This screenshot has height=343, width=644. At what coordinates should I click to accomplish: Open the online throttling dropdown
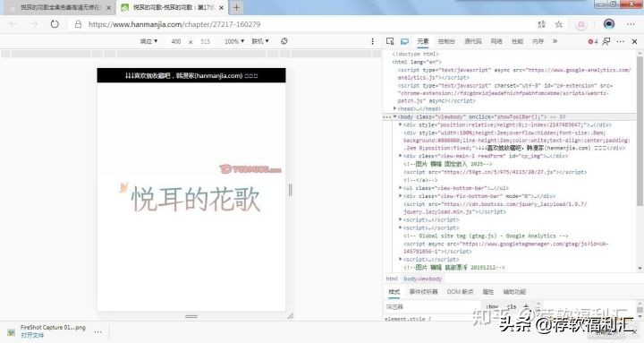coord(260,41)
